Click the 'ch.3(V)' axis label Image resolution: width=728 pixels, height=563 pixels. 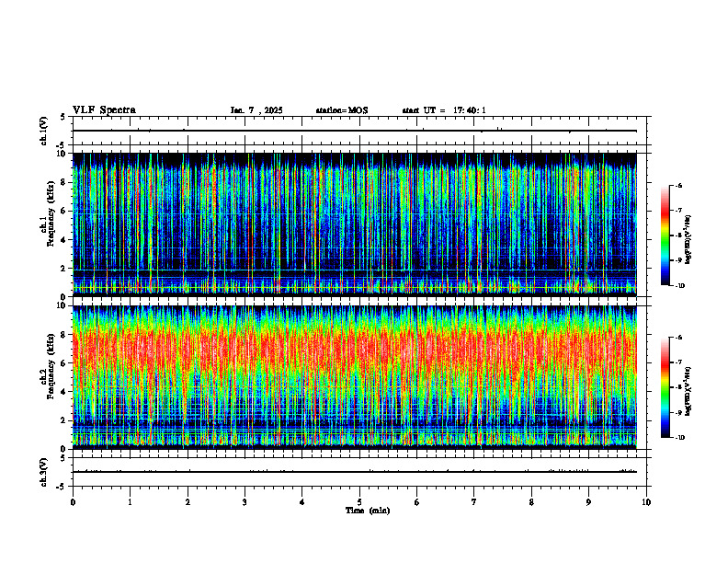[x=44, y=472]
